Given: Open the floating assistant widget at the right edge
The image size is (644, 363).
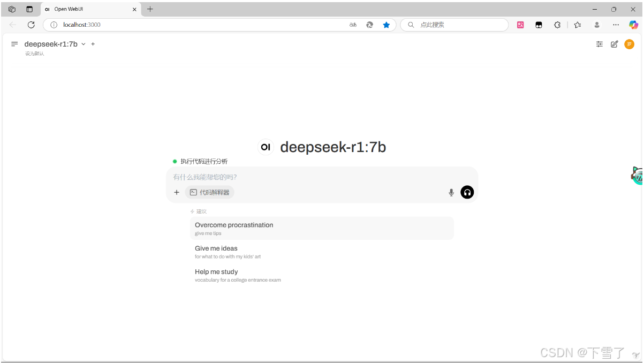Looking at the screenshot, I should coord(637,175).
